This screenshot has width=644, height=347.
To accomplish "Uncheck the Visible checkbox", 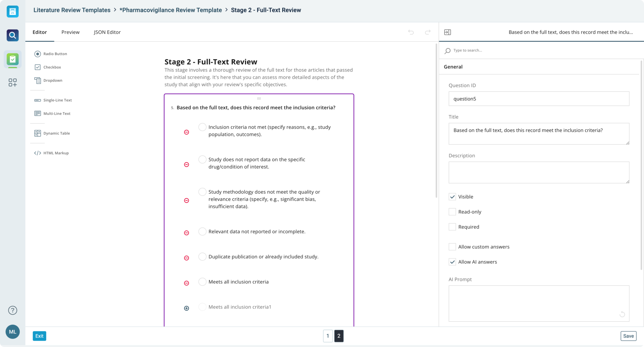I will pos(452,197).
